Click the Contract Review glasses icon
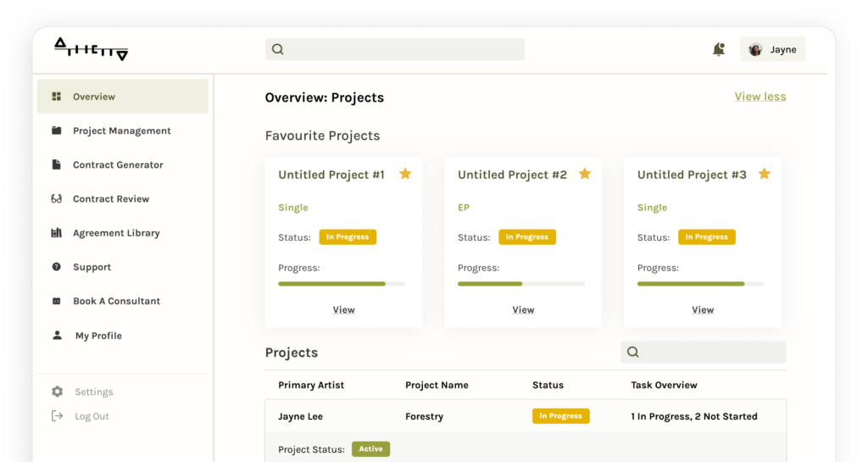The image size is (868, 462). 57,199
